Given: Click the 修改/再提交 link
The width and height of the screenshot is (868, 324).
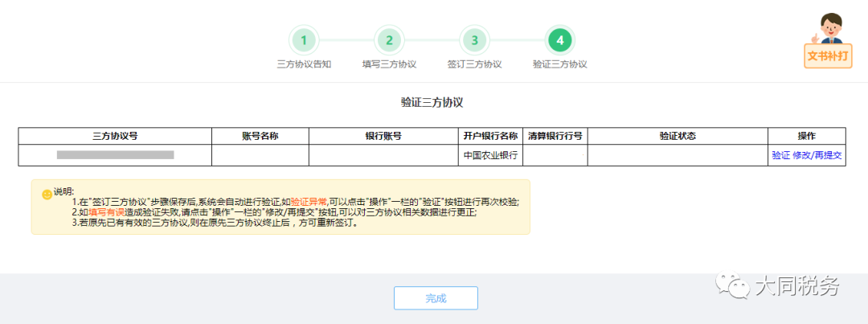Looking at the screenshot, I should pos(817,156).
